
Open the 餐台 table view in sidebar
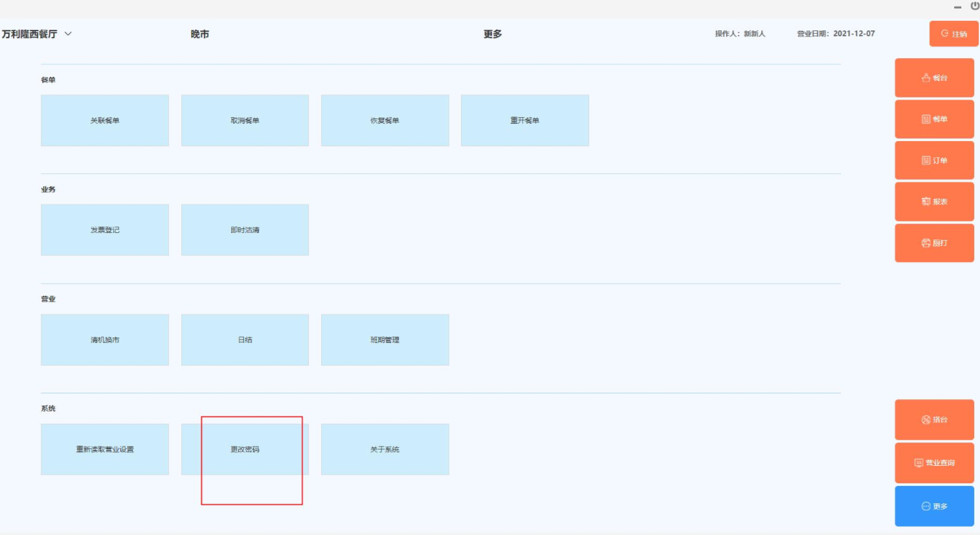[x=934, y=78]
